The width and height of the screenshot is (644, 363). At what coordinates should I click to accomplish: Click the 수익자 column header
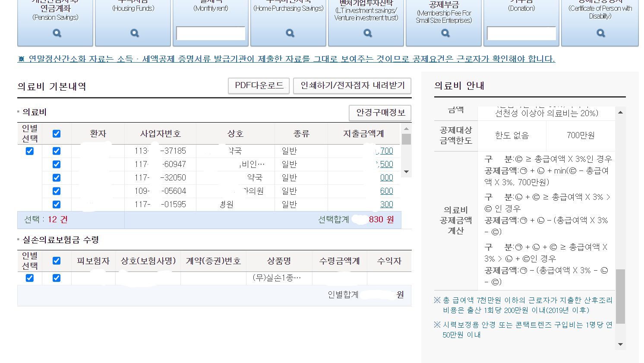(x=389, y=261)
